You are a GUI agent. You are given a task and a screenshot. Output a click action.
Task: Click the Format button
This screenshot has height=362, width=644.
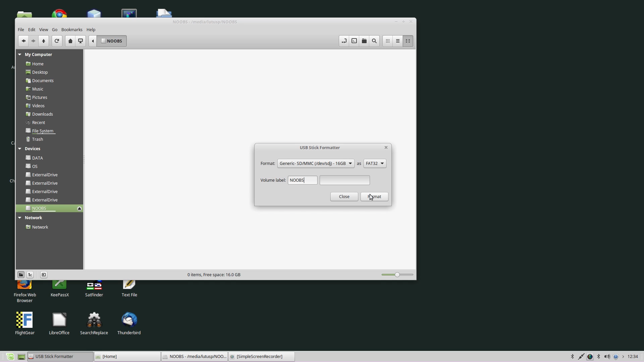tap(374, 196)
